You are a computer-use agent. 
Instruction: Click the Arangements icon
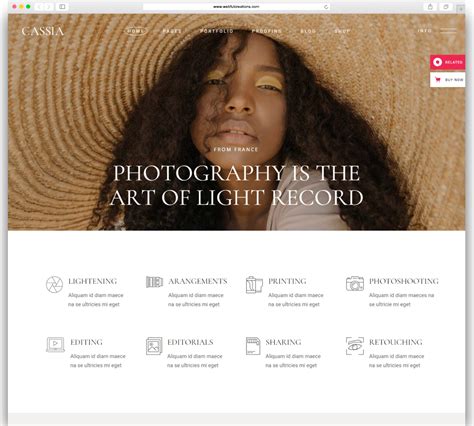pos(154,282)
